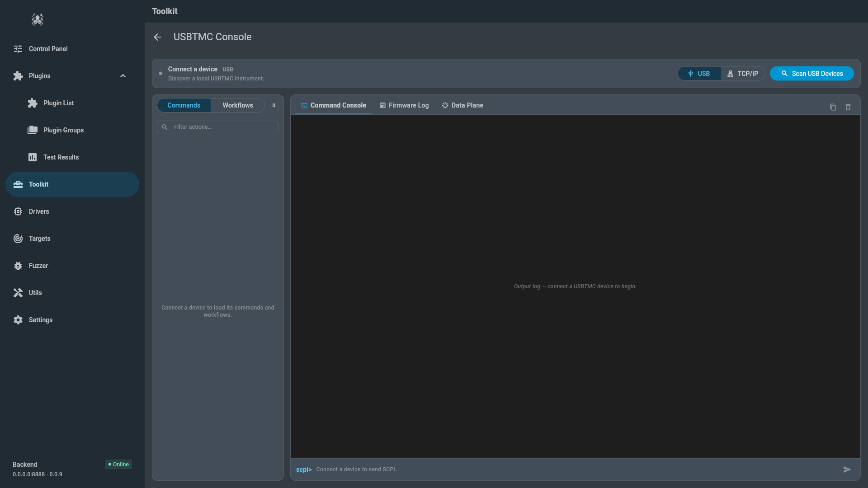Click the Control Panel sliders icon
This screenshot has height=488, width=868.
pyautogui.click(x=18, y=49)
